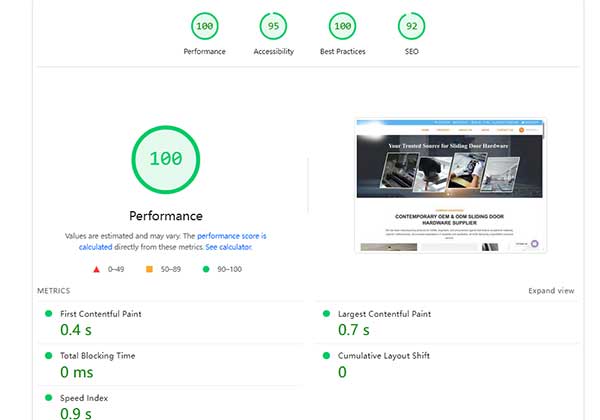Click the orange square 50–89 legend icon
Screen dimensions: 600x420
(149, 269)
